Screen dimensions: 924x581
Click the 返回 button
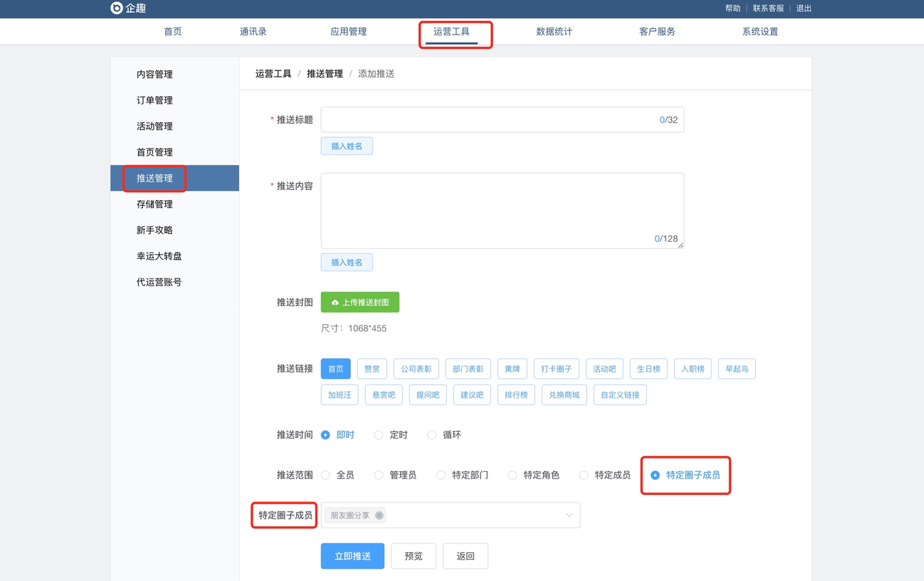click(466, 556)
